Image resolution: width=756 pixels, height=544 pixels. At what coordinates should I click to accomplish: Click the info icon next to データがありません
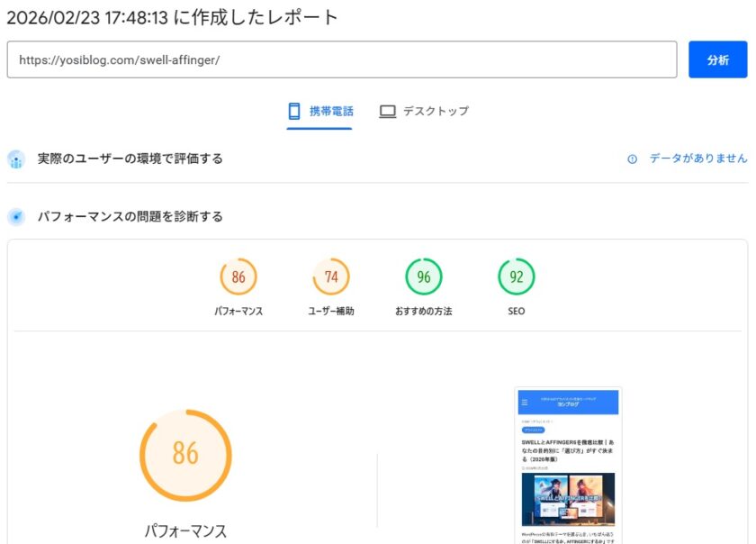(x=632, y=159)
